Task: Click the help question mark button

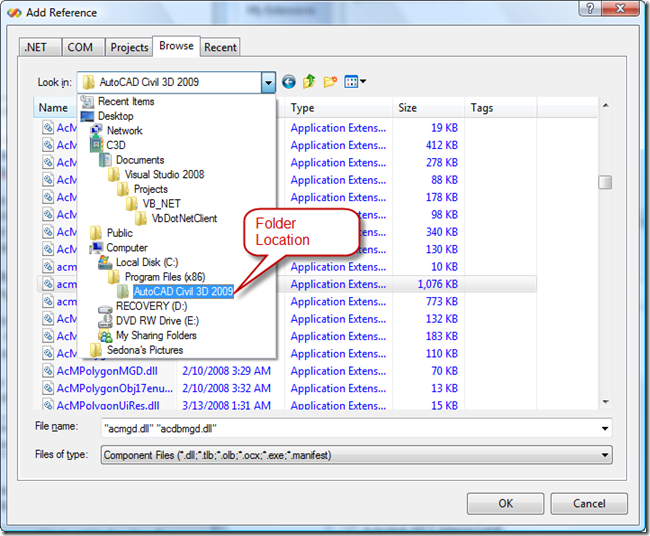Action: click(590, 8)
